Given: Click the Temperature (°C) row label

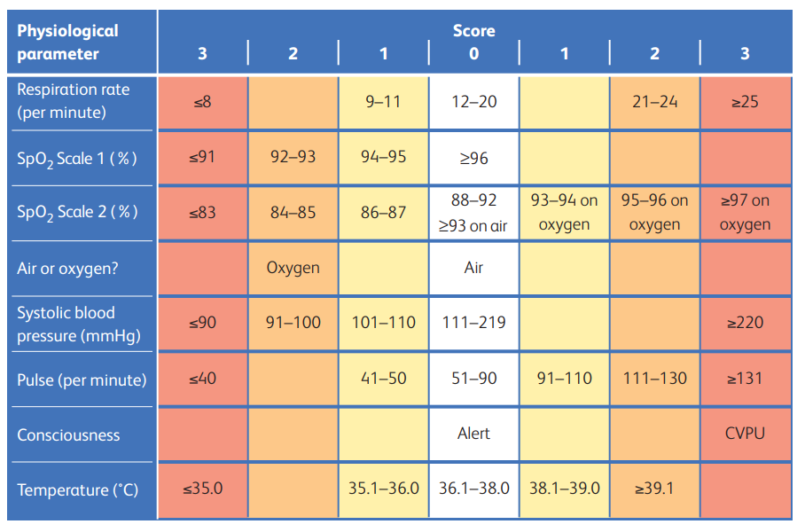Looking at the screenshot, I should pos(78,490).
